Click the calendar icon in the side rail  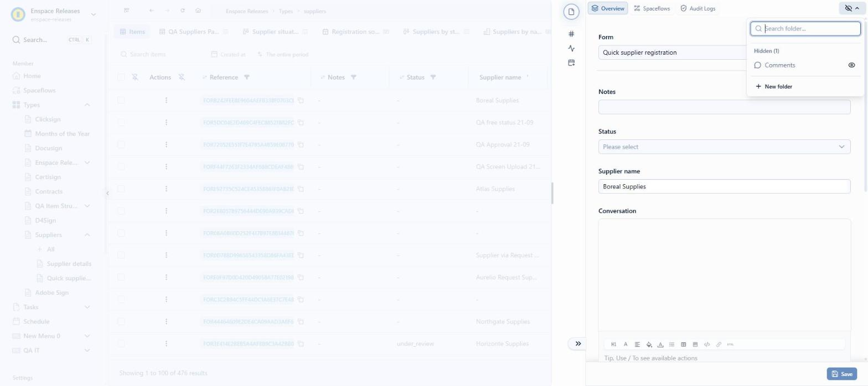point(571,63)
